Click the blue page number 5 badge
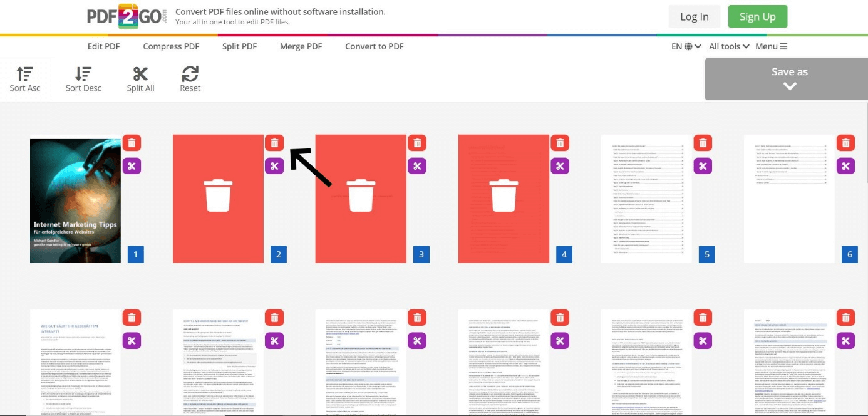 pyautogui.click(x=707, y=254)
